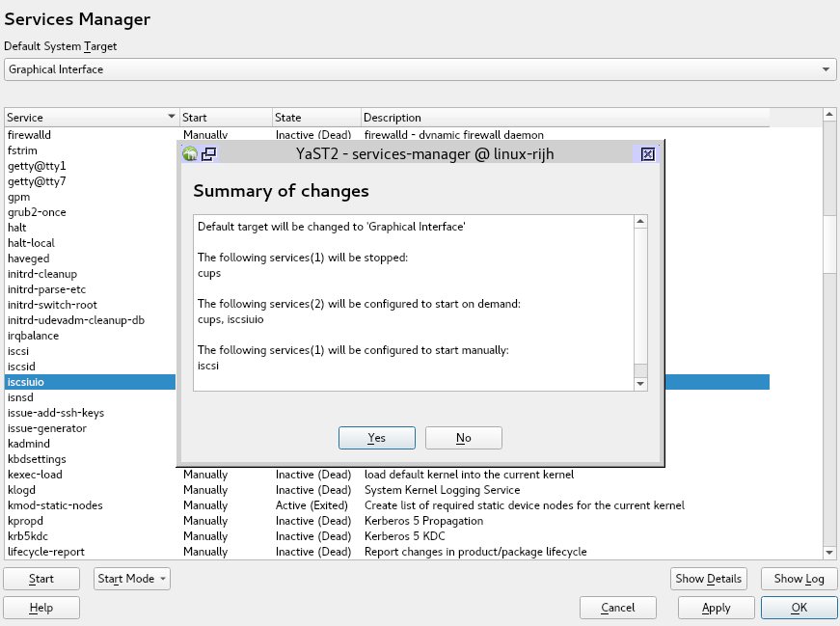Click the YaST icon in dialog title bar
840x626 pixels.
(190, 153)
